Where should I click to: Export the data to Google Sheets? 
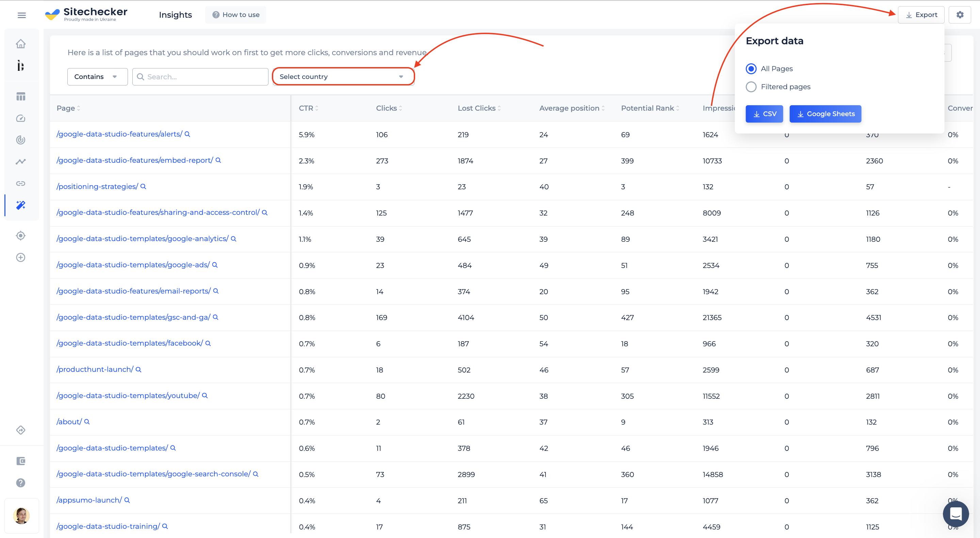coord(825,114)
